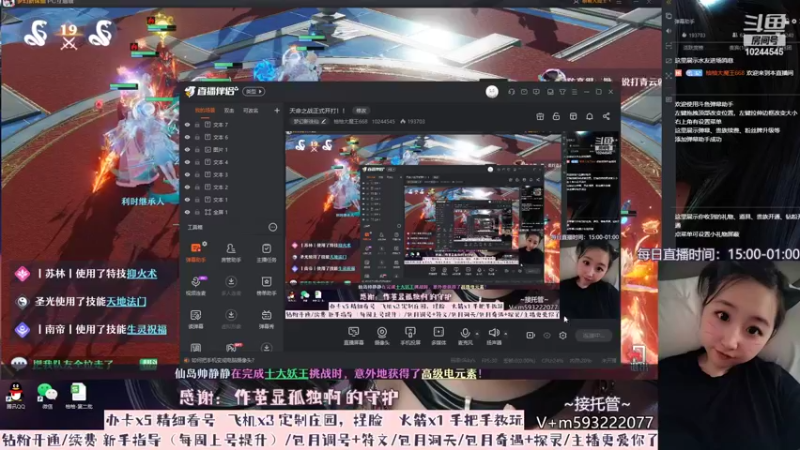Open hamburger menu in title bar
The width and height of the screenshot is (800, 450).
click(x=574, y=92)
